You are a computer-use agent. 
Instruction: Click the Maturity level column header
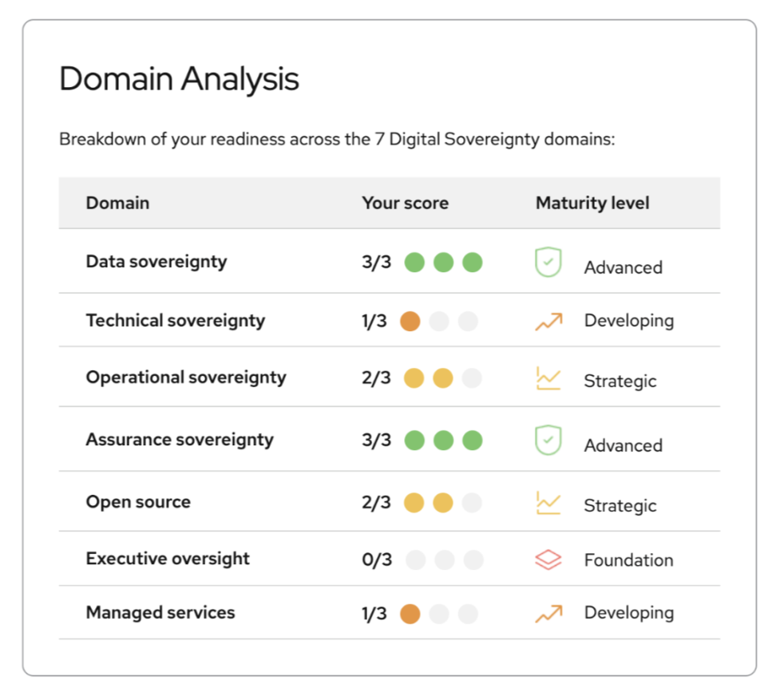coord(592,203)
